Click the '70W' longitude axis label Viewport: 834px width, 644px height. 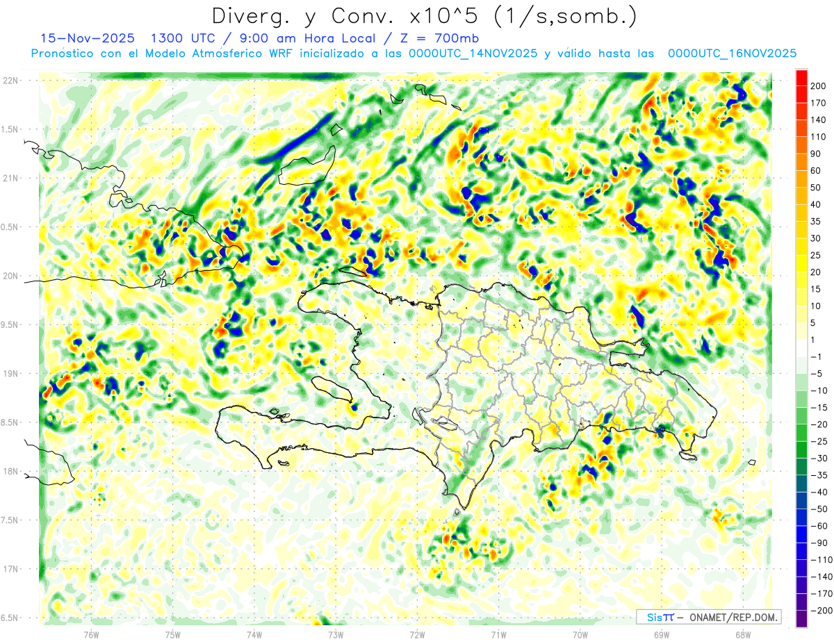580,635
